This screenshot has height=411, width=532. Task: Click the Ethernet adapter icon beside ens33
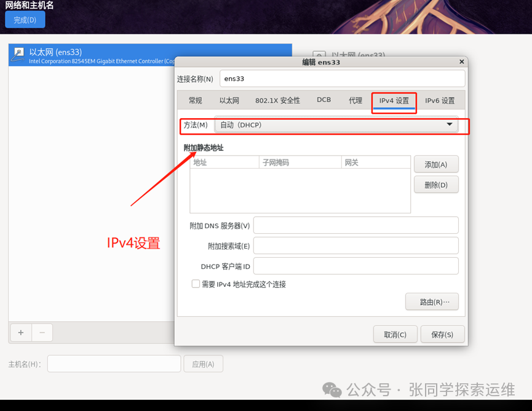click(x=18, y=54)
